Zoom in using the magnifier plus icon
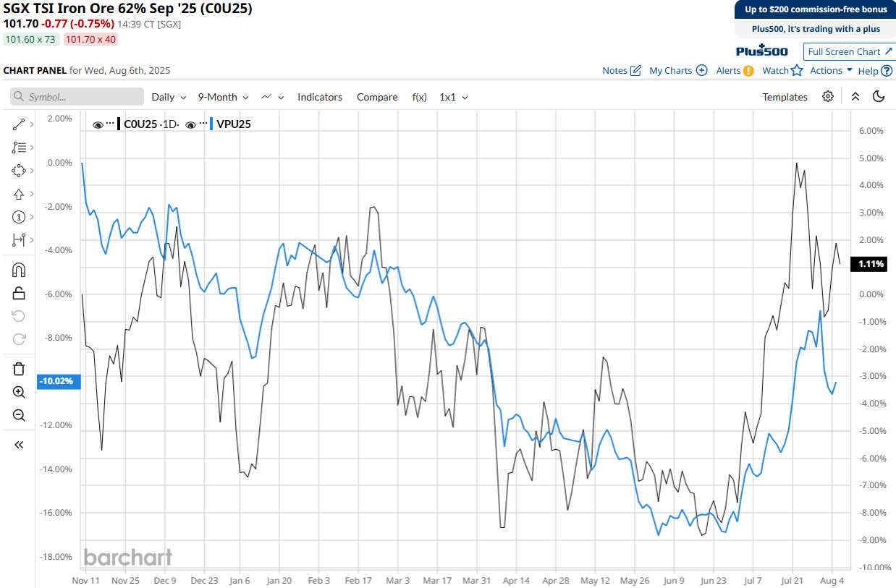Image resolution: width=896 pixels, height=588 pixels. [19, 392]
